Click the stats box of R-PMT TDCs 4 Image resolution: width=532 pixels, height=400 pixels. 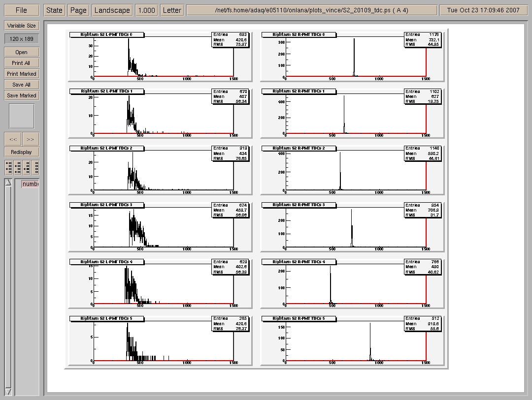(x=423, y=267)
